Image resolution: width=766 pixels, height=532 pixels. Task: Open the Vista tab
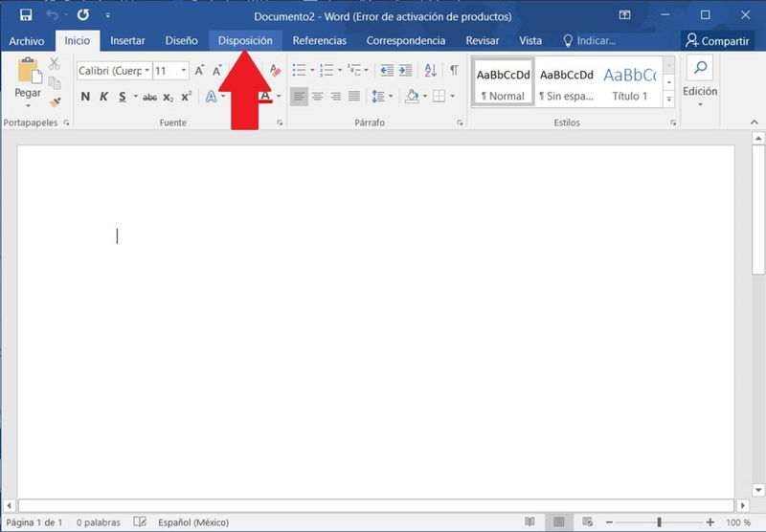(530, 41)
